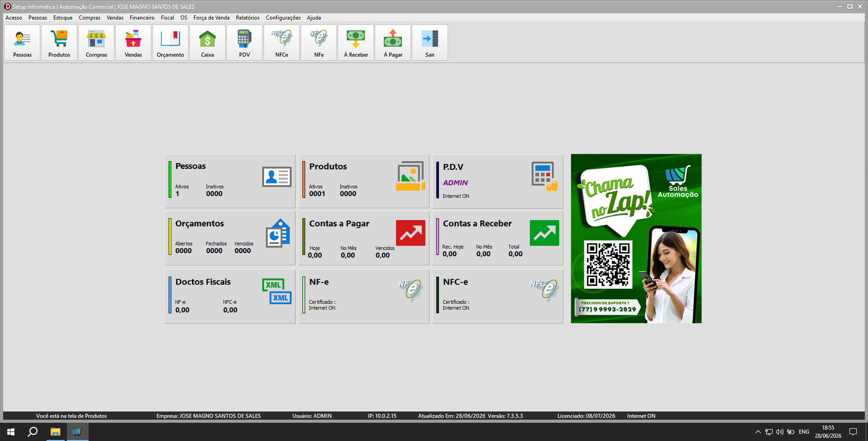Image resolution: width=868 pixels, height=441 pixels.
Task: Open the Financeiro menu
Action: coord(142,18)
